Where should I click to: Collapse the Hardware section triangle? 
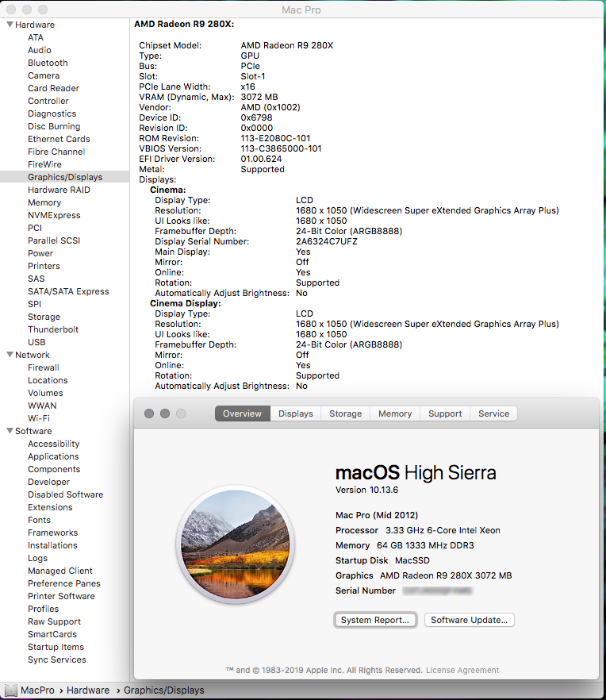pos(10,25)
